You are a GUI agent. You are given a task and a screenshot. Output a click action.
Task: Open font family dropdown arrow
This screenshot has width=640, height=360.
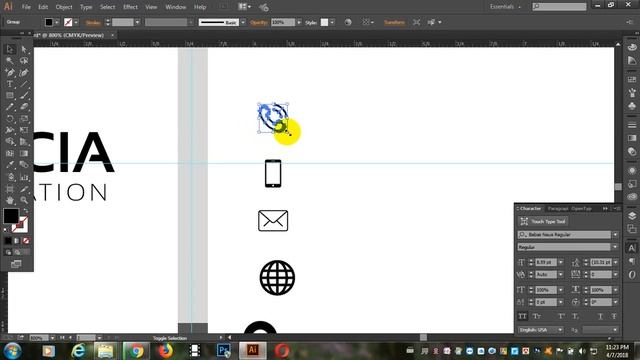[x=615, y=235]
